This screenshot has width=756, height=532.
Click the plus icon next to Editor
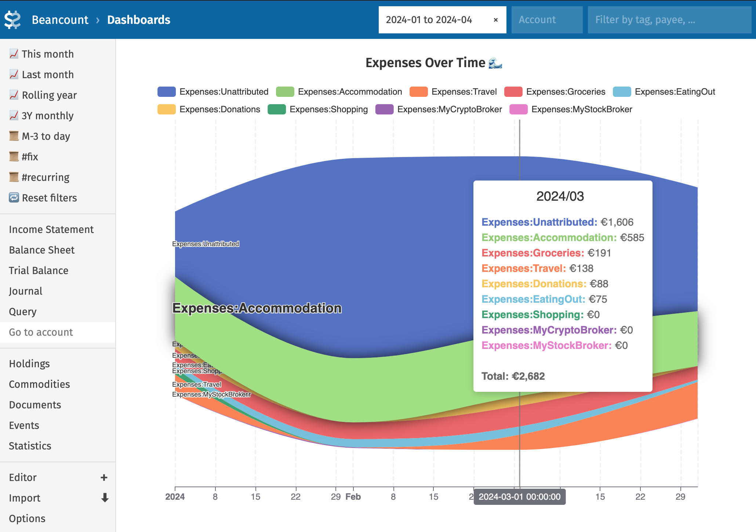tap(104, 477)
